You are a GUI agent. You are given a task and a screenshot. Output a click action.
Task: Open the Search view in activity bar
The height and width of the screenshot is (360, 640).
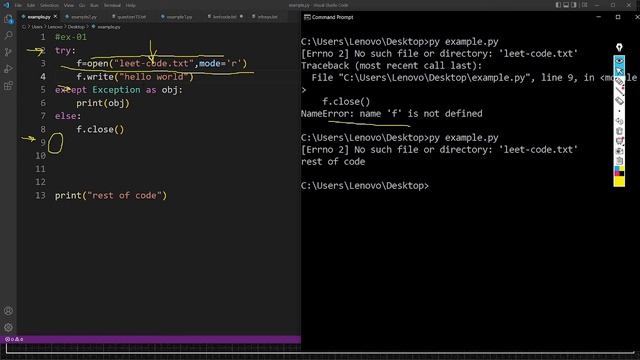8,36
